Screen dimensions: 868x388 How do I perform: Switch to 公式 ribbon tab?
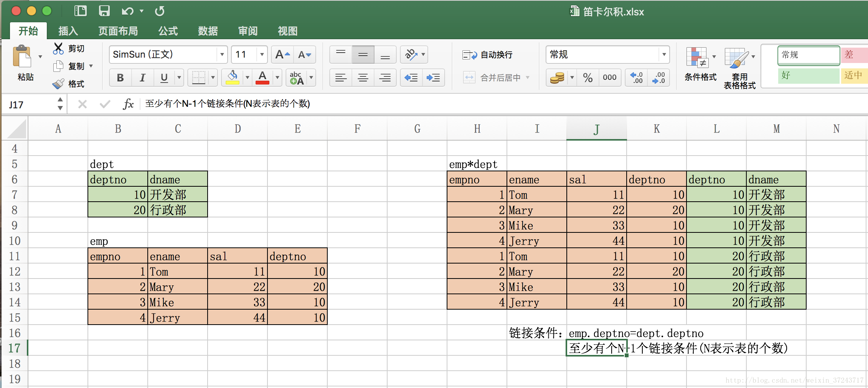(168, 31)
